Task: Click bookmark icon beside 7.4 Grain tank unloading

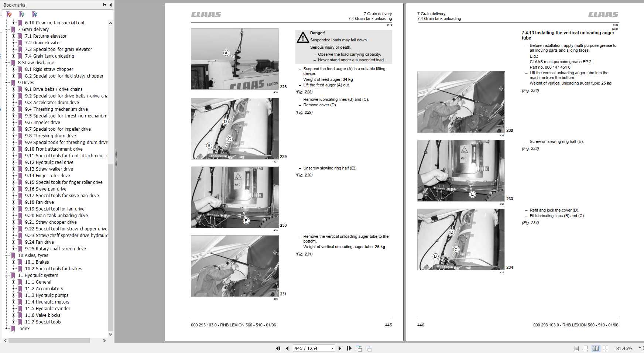Action: point(20,56)
